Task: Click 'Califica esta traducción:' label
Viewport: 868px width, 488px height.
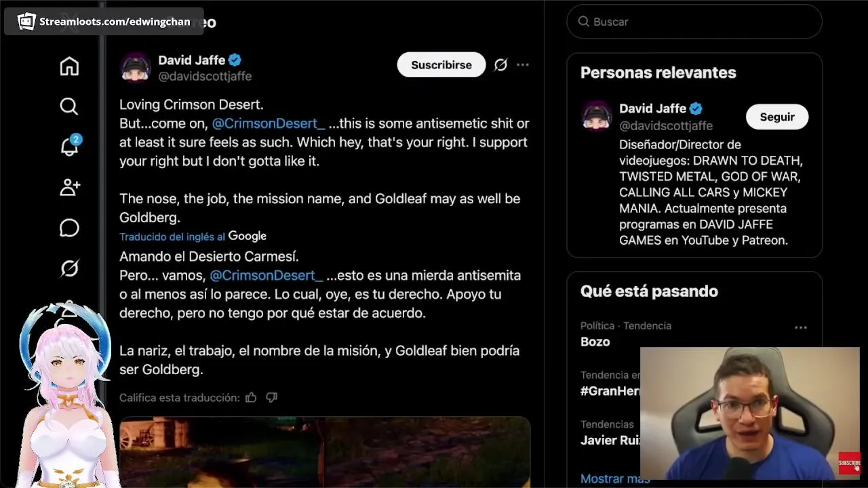Action: coord(179,397)
